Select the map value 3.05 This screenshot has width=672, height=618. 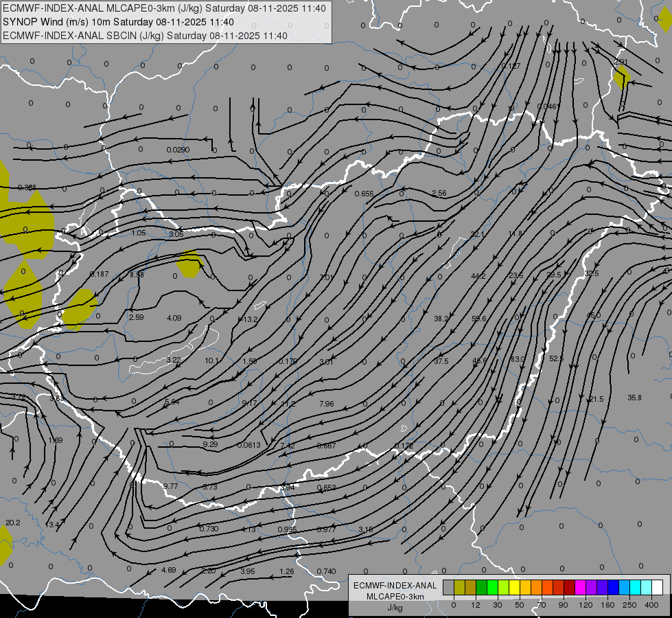(x=176, y=234)
